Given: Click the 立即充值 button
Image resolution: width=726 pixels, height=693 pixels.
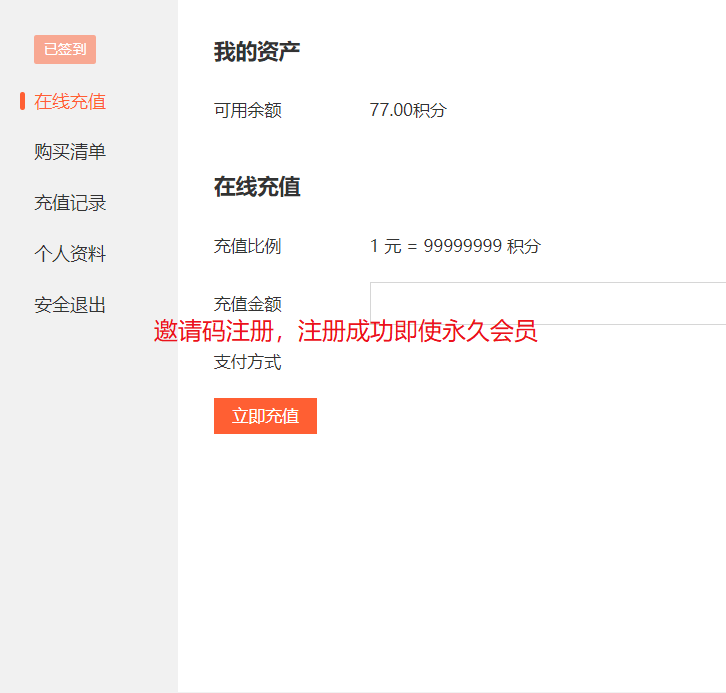Looking at the screenshot, I should click(265, 416).
